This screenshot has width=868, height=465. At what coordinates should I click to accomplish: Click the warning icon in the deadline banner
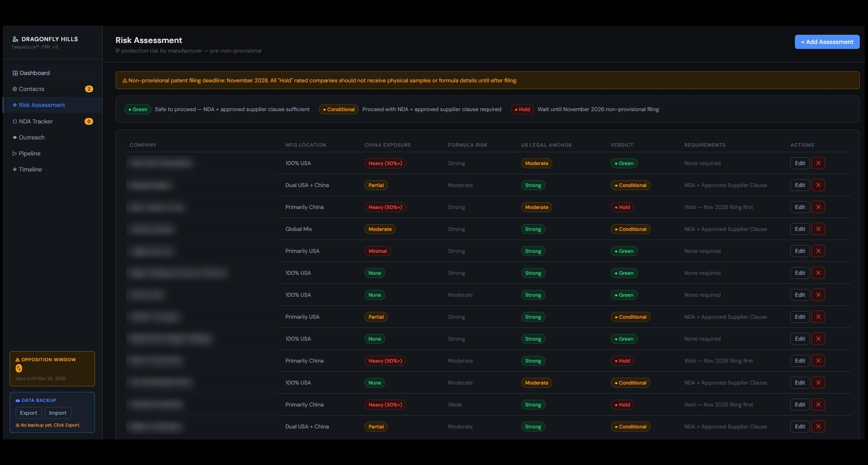(x=125, y=80)
